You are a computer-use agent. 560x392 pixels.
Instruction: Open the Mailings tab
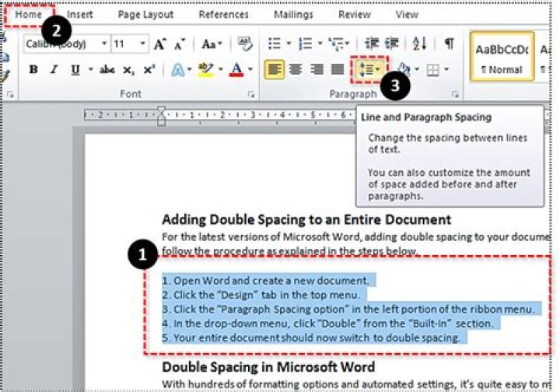(x=293, y=14)
